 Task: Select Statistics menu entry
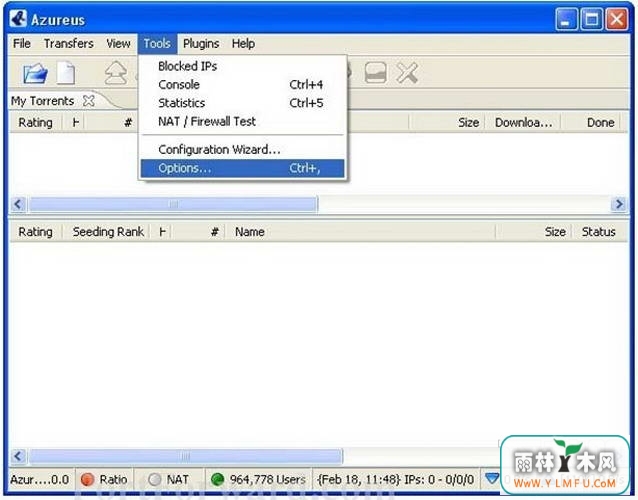tap(243, 103)
